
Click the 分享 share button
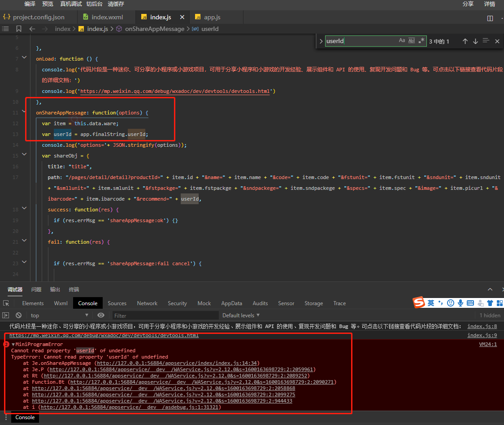coord(468,4)
